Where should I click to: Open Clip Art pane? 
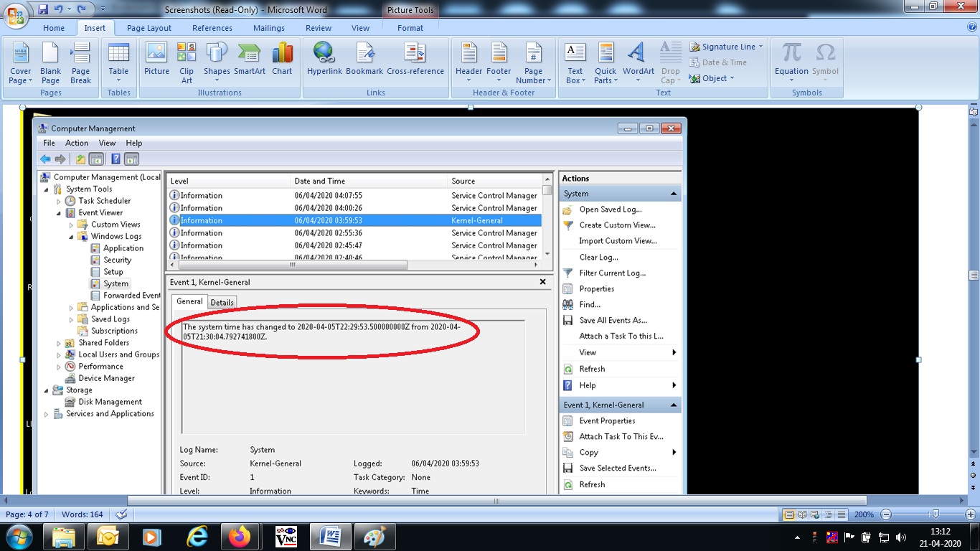(x=187, y=63)
